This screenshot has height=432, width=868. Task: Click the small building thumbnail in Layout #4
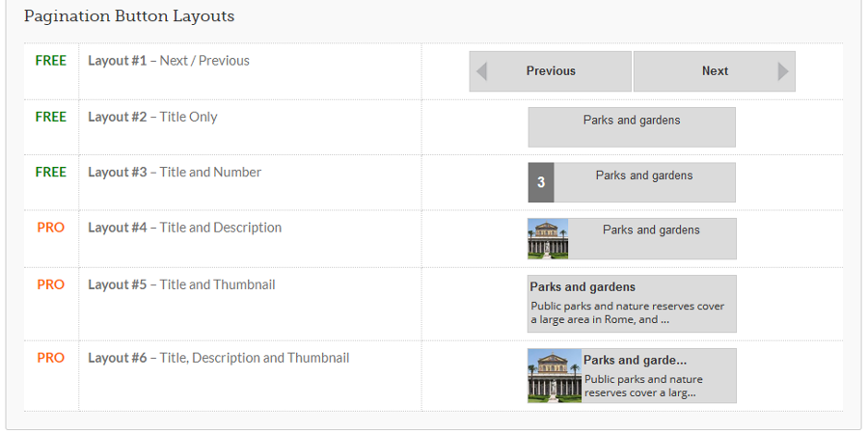point(548,238)
